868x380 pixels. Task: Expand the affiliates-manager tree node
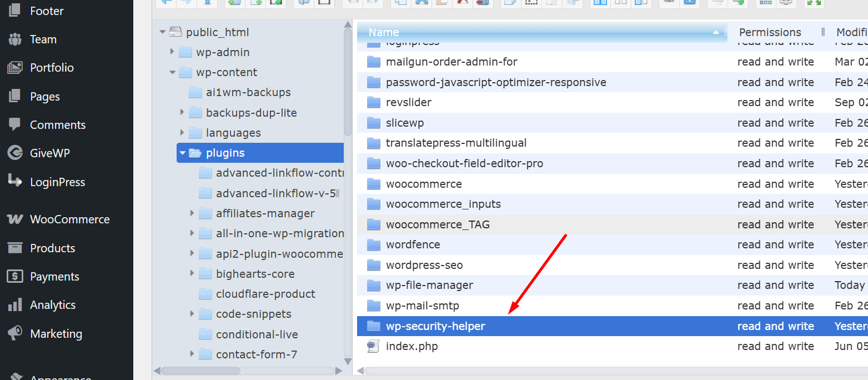192,213
